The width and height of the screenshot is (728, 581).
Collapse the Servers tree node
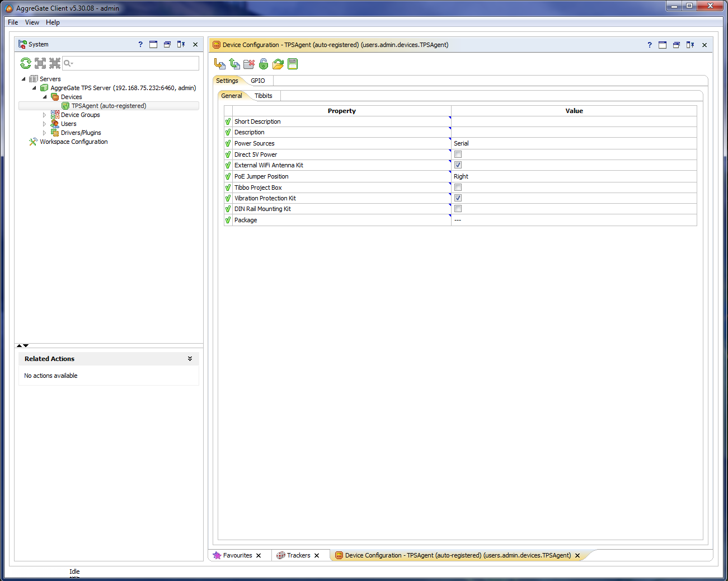click(x=24, y=79)
